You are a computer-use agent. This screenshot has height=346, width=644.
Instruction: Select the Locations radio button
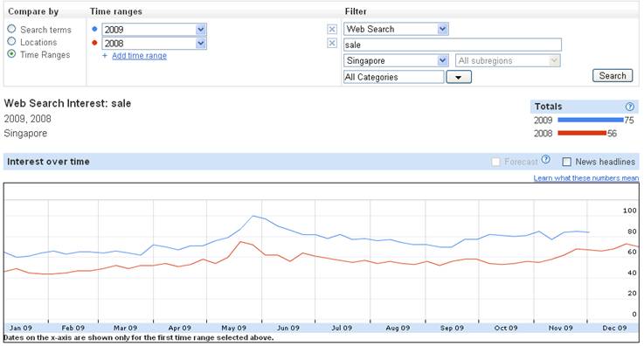click(x=11, y=41)
